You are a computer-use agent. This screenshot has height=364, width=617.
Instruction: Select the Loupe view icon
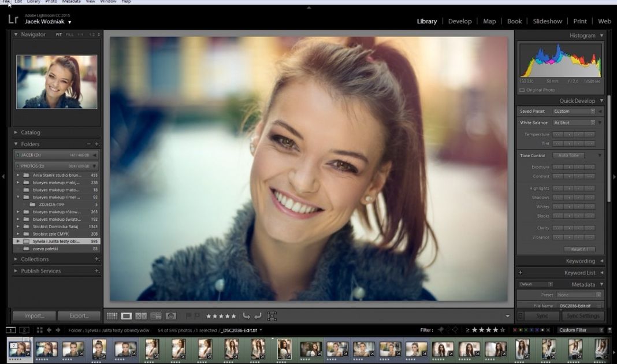click(127, 316)
